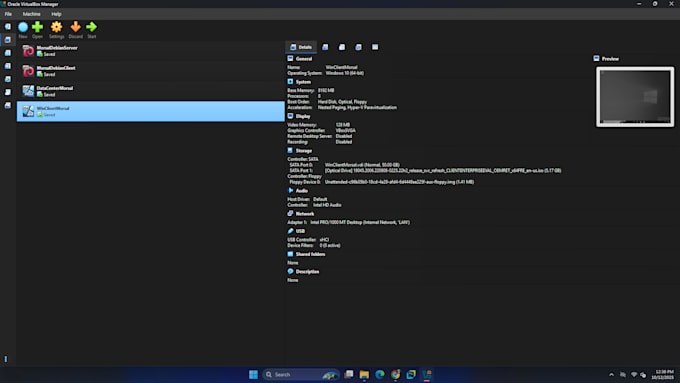Image resolution: width=680 pixels, height=383 pixels.
Task: Start the VM with the green arrow
Action: pyautogui.click(x=92, y=27)
